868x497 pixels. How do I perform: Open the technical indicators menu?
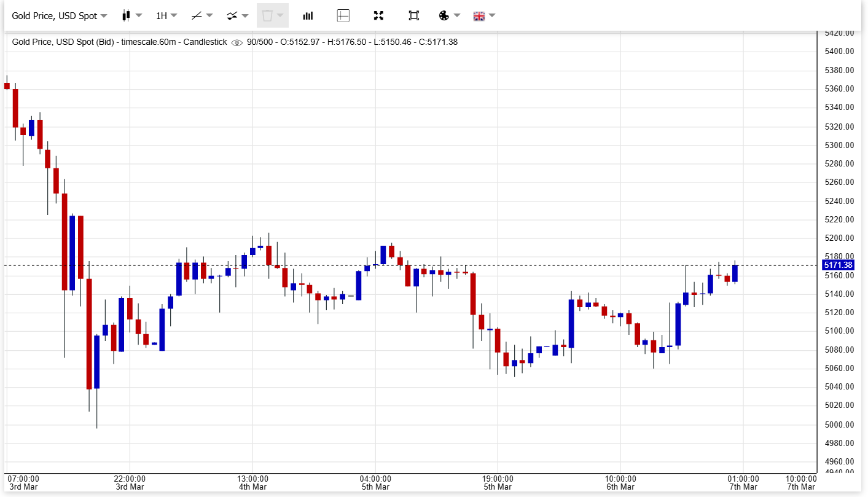coord(237,16)
